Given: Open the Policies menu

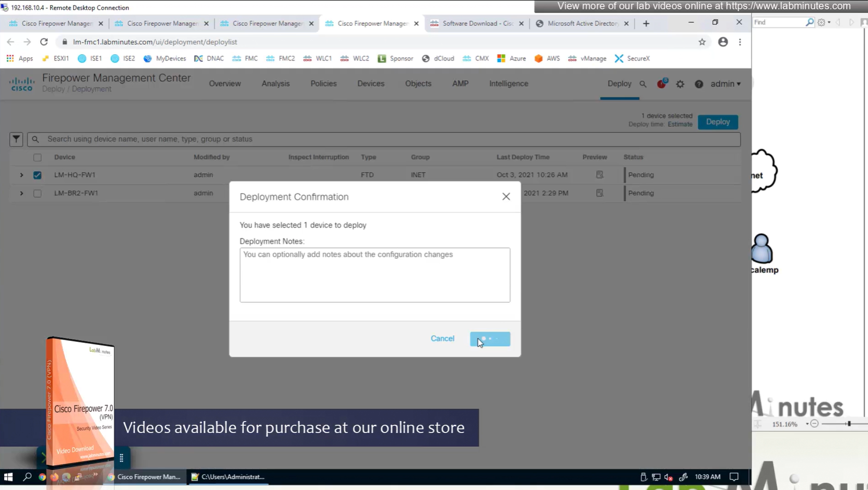Looking at the screenshot, I should click(x=323, y=83).
